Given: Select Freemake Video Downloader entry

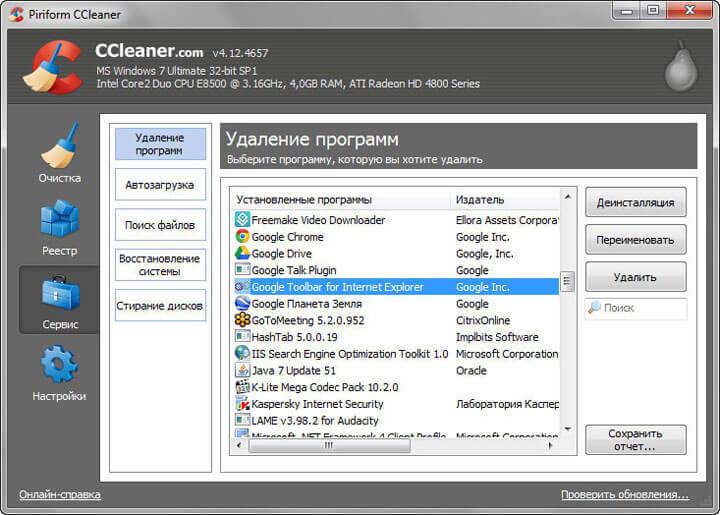Looking at the screenshot, I should [318, 220].
